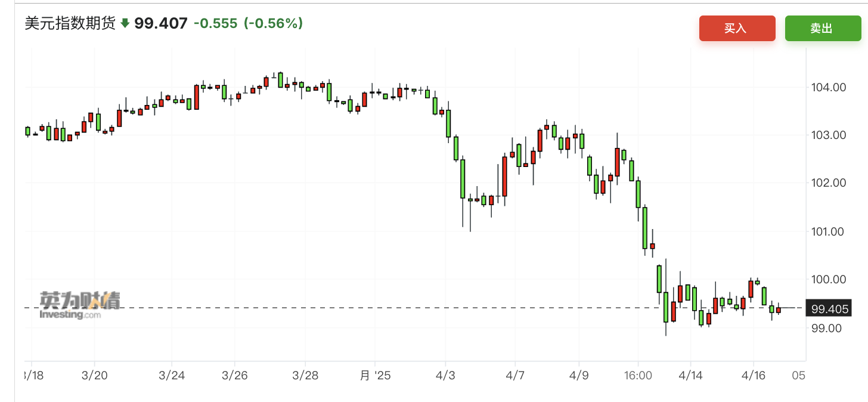Select the 3/24 date on time axis
This screenshot has width=868, height=402.
point(171,375)
